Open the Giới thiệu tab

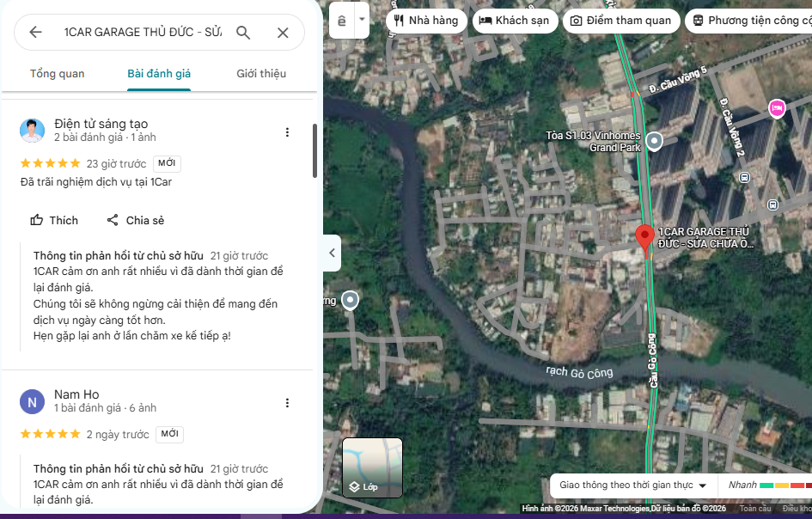(x=261, y=74)
